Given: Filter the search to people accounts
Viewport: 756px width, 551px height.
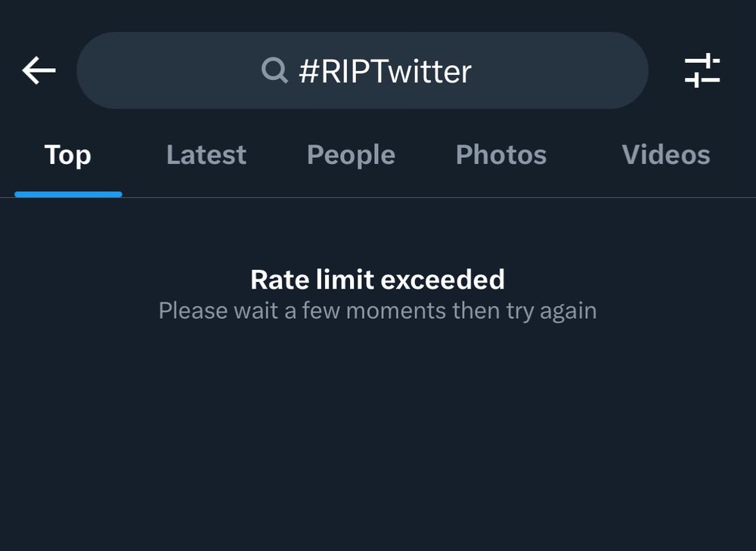Looking at the screenshot, I should pos(351,155).
